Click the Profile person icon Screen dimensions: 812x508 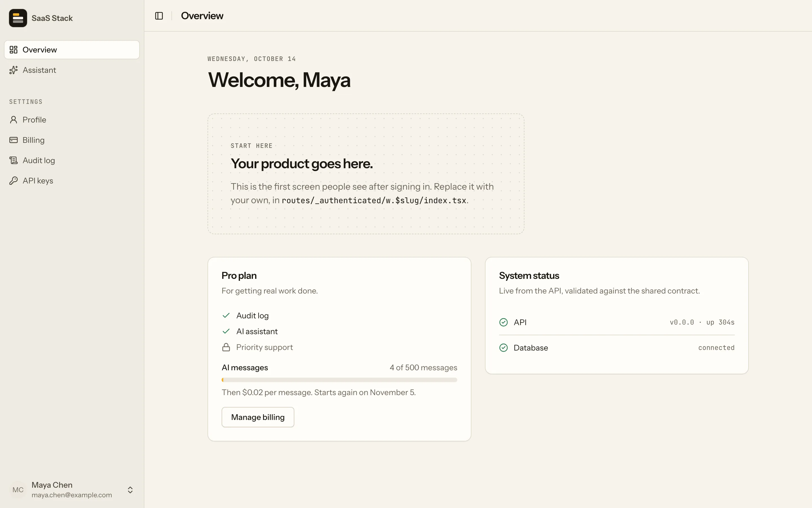point(14,120)
